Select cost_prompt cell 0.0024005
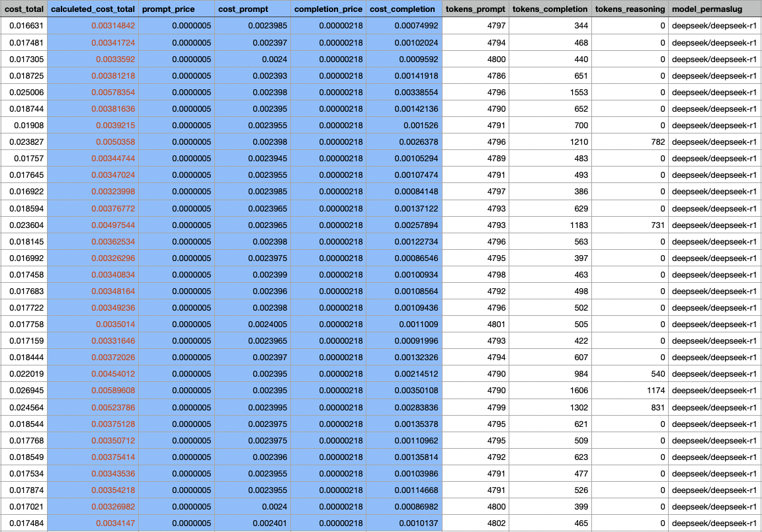The width and height of the screenshot is (762, 532). click(253, 324)
